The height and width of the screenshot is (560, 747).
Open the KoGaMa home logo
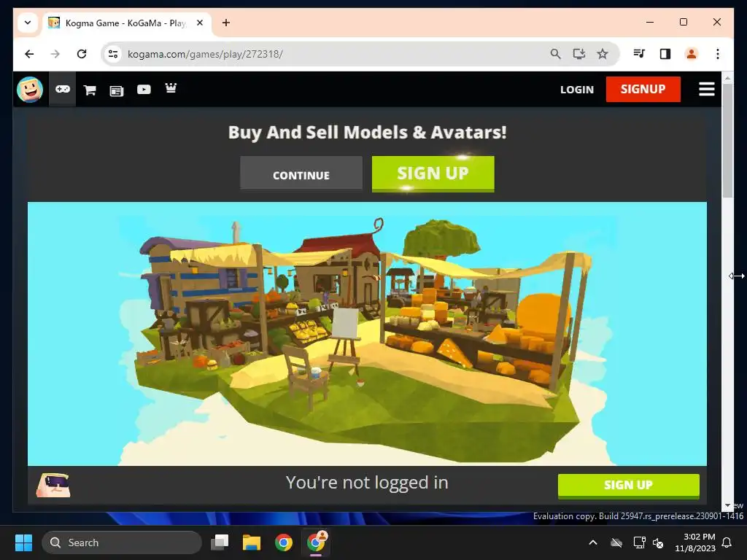point(30,90)
